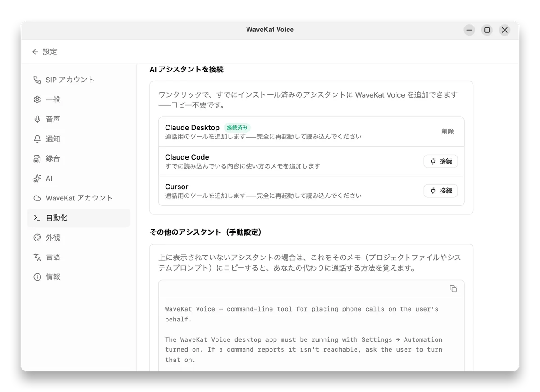The image size is (540, 392).
Task: Click the その他のアシスタント（手動設定） heading
Action: [x=206, y=232]
